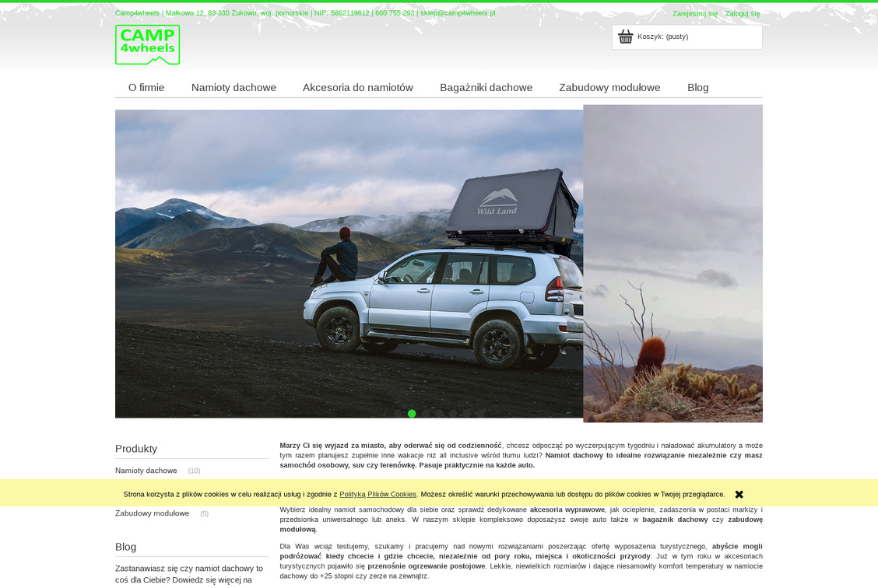Click the Produkty sidebar heading
Screen dimensions: 878x588
coord(136,449)
